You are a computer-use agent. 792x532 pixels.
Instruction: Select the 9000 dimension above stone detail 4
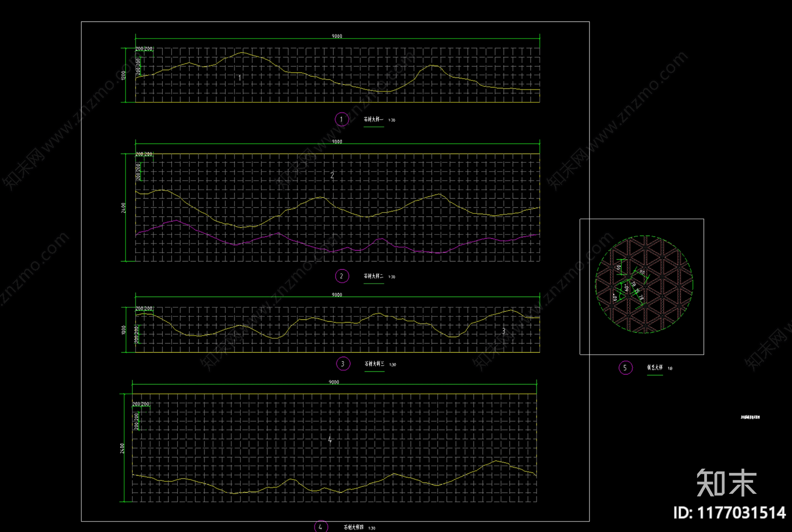334,382
